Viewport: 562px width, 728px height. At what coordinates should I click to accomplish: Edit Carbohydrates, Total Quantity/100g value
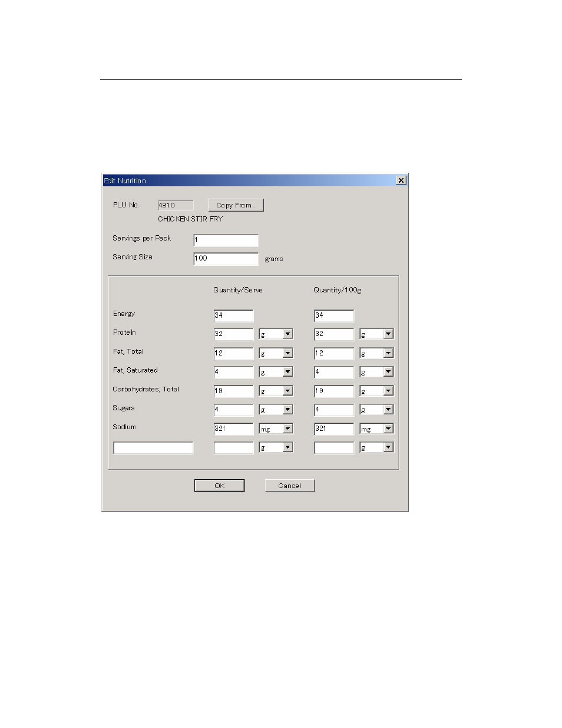click(x=334, y=391)
